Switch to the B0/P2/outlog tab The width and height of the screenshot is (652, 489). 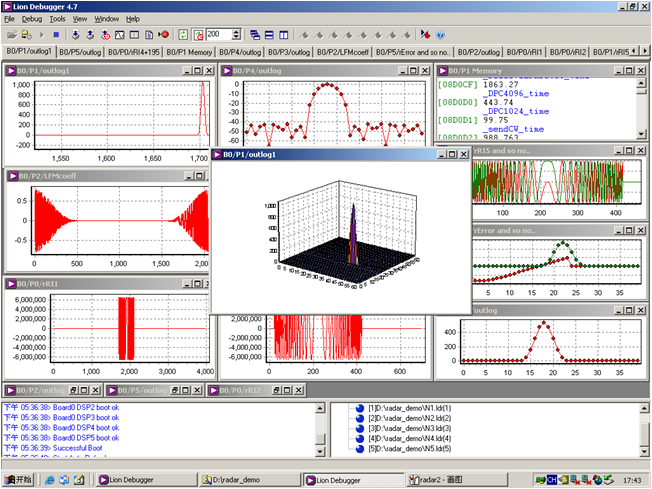pyautogui.click(x=478, y=52)
